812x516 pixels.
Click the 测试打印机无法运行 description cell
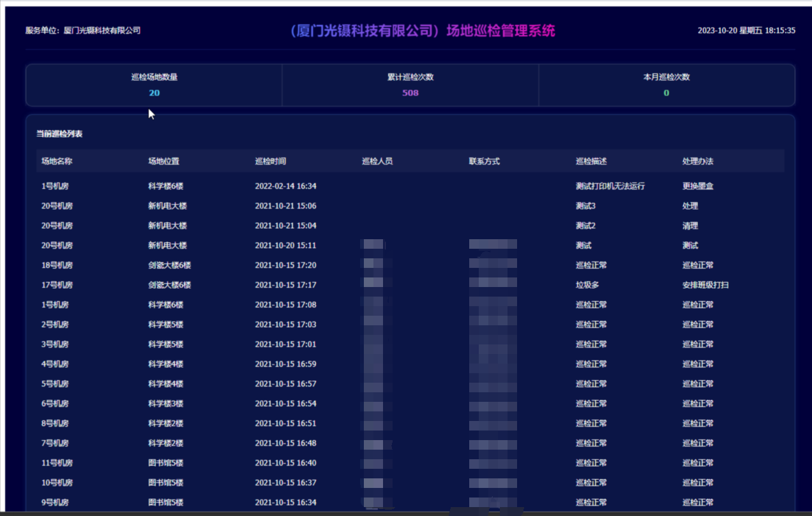point(610,186)
